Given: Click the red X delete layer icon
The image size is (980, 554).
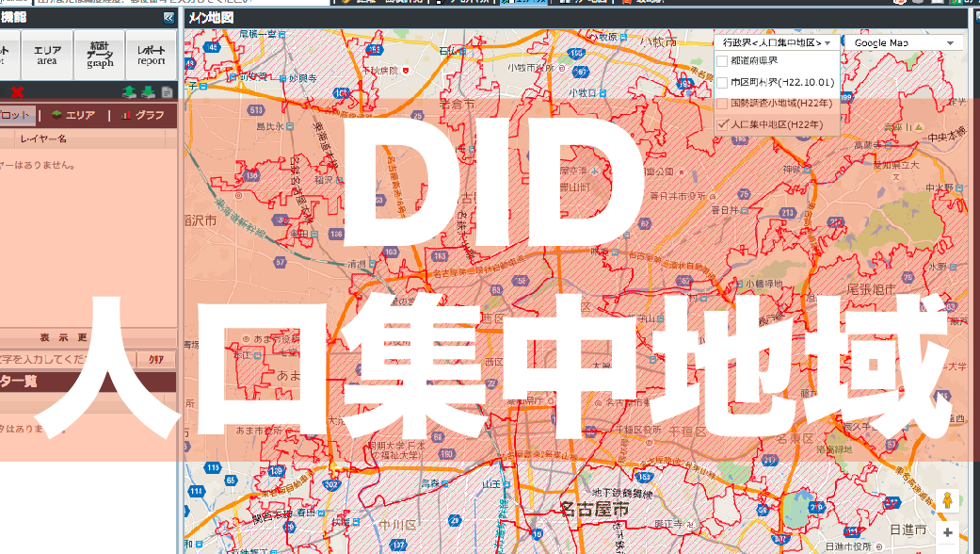Looking at the screenshot, I should 17,92.
